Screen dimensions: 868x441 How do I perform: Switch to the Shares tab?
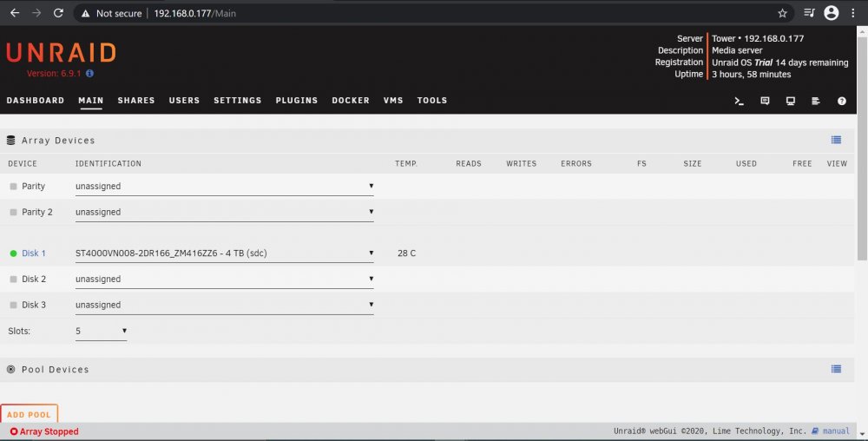coord(136,100)
